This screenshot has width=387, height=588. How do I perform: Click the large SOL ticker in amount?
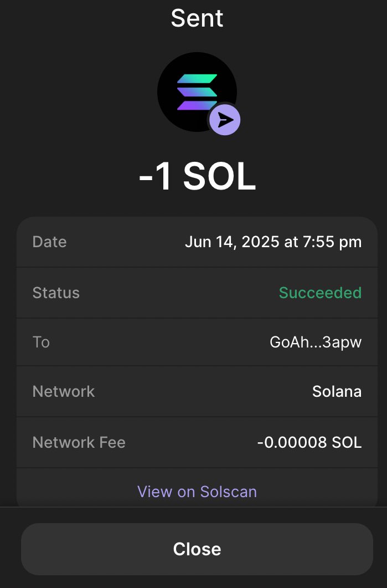coord(219,176)
